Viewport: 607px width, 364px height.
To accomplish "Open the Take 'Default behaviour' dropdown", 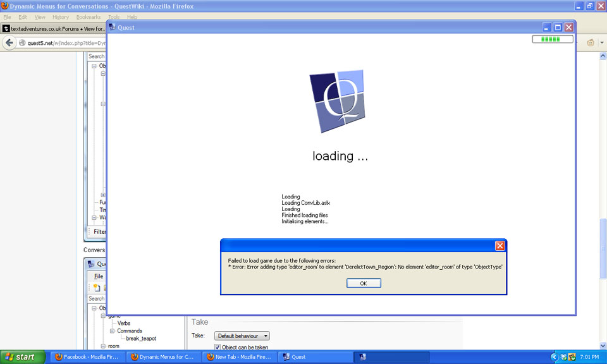I will coord(242,336).
